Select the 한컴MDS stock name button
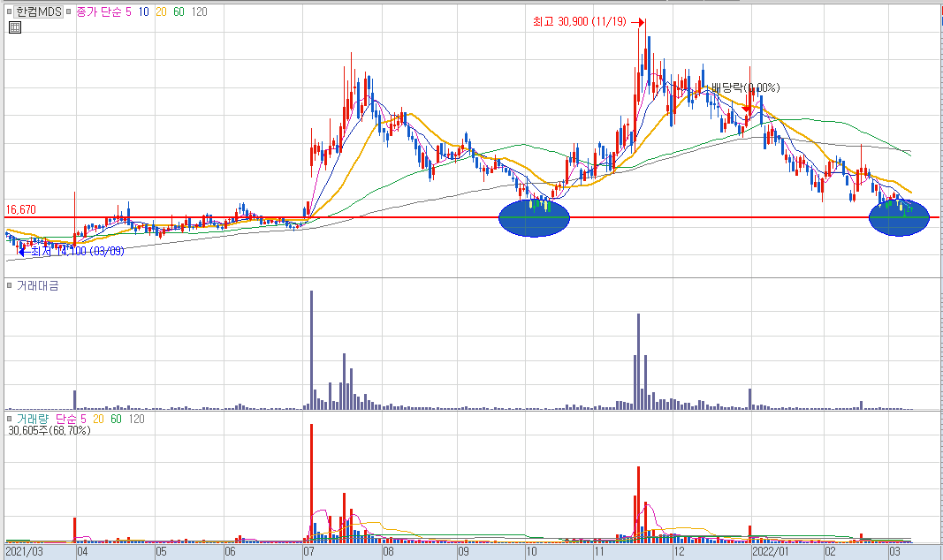The image size is (943, 560). pos(38,11)
